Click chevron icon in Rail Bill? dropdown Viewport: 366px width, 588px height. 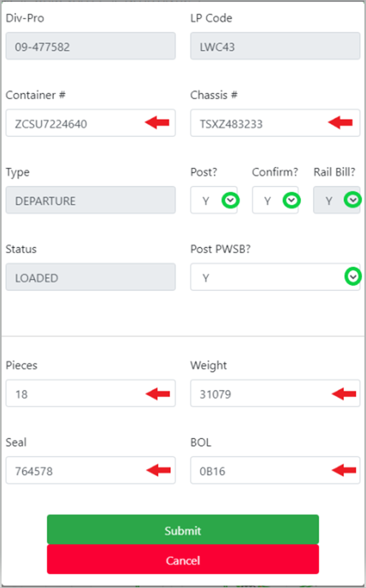click(353, 200)
